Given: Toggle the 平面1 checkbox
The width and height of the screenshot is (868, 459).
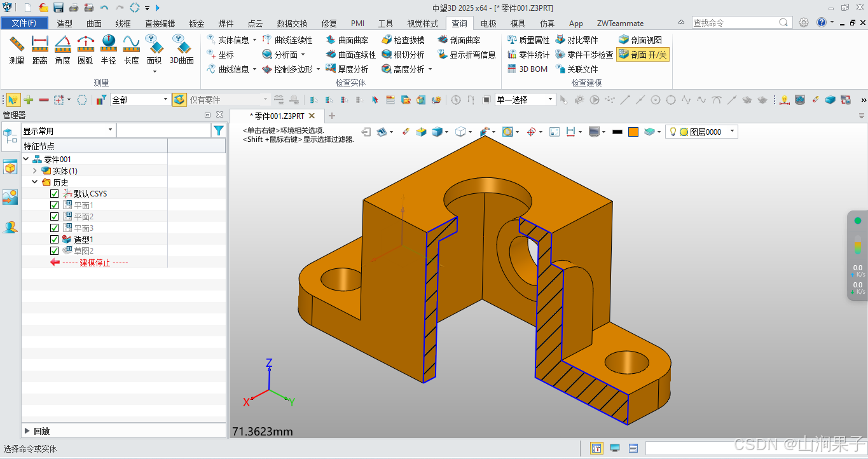Looking at the screenshot, I should coord(54,205).
